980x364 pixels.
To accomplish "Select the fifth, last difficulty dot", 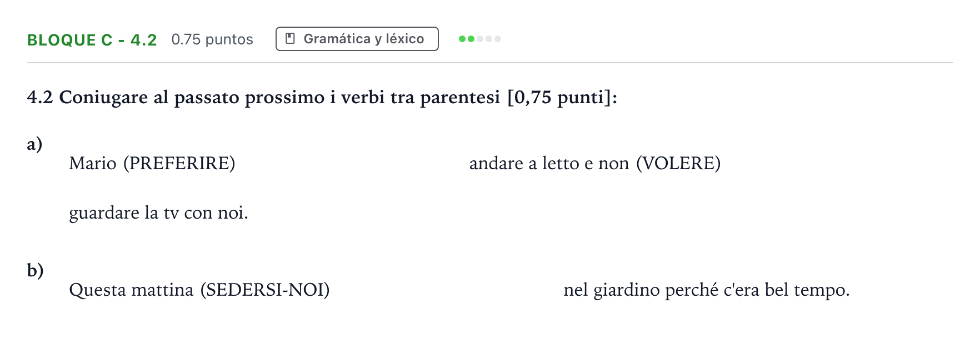I will [x=498, y=39].
